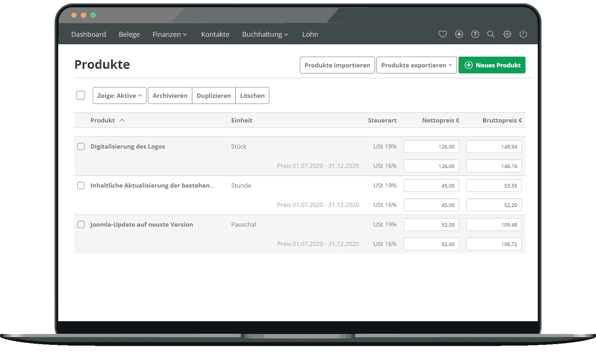Open the Kontakte menu item
Image resolution: width=596 pixels, height=364 pixels.
pyautogui.click(x=215, y=35)
